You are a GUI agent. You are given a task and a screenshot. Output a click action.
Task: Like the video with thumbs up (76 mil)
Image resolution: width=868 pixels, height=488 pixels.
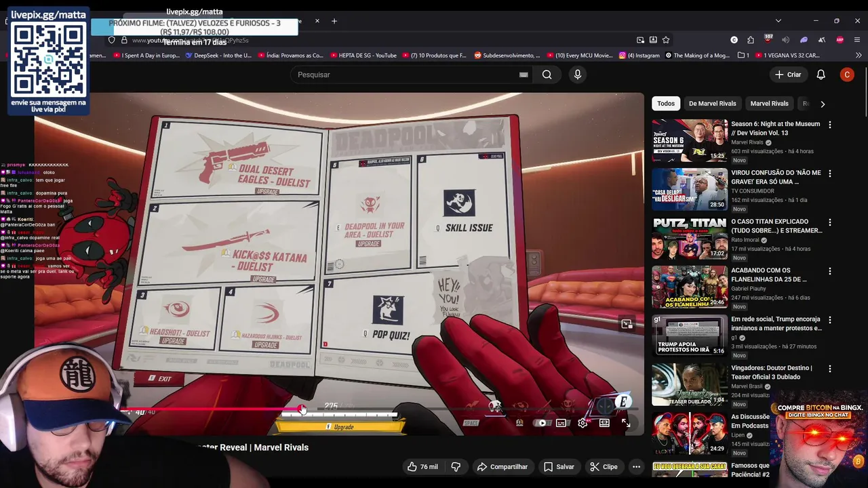coord(423,466)
